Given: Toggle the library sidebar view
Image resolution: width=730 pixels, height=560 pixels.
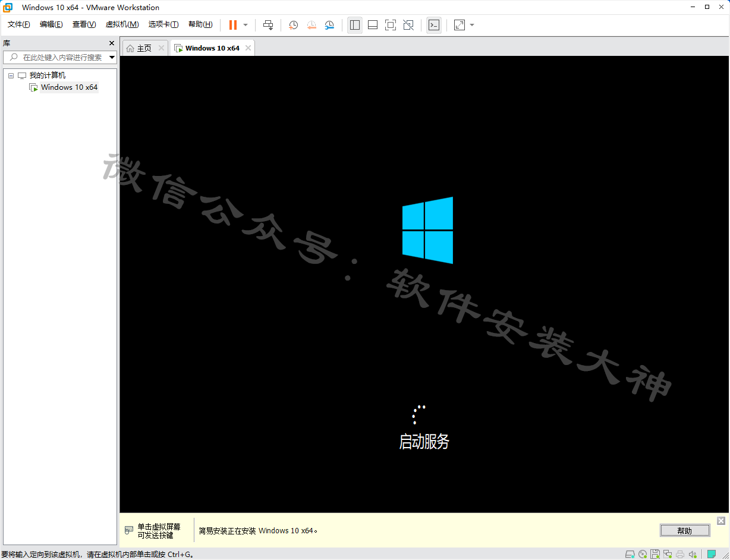Looking at the screenshot, I should [x=355, y=25].
